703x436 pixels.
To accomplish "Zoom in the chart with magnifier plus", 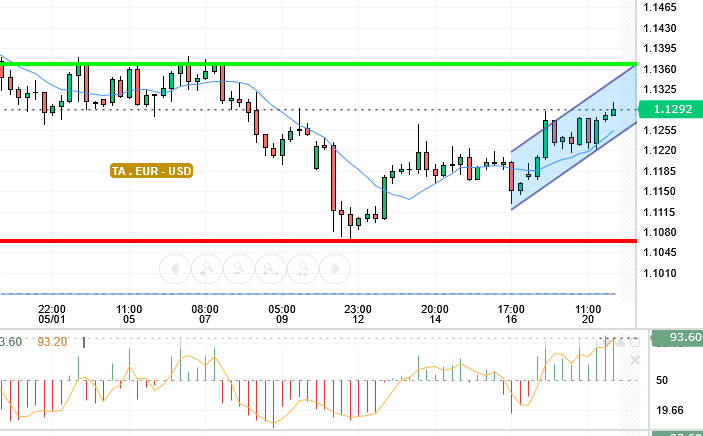I will point(207,269).
